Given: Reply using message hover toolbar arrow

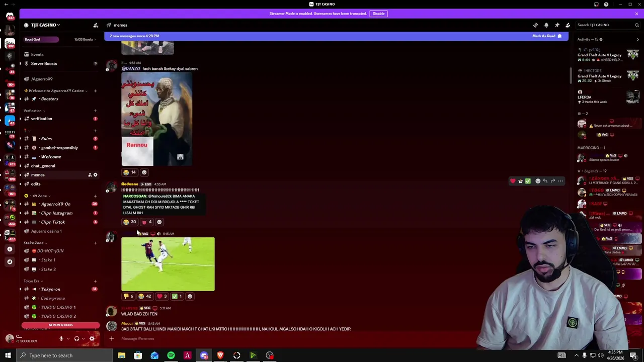Looking at the screenshot, I should 545,181.
